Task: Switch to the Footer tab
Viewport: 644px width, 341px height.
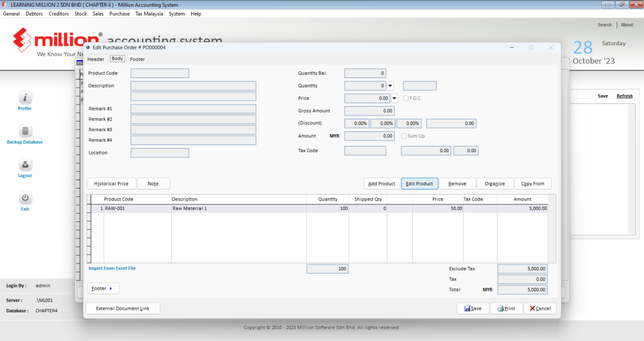Action: (x=138, y=59)
